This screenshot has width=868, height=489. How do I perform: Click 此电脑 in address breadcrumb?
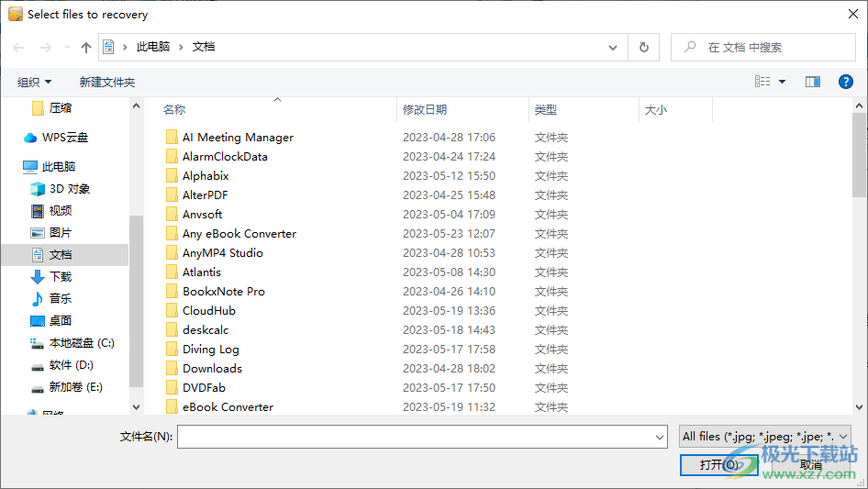point(153,47)
